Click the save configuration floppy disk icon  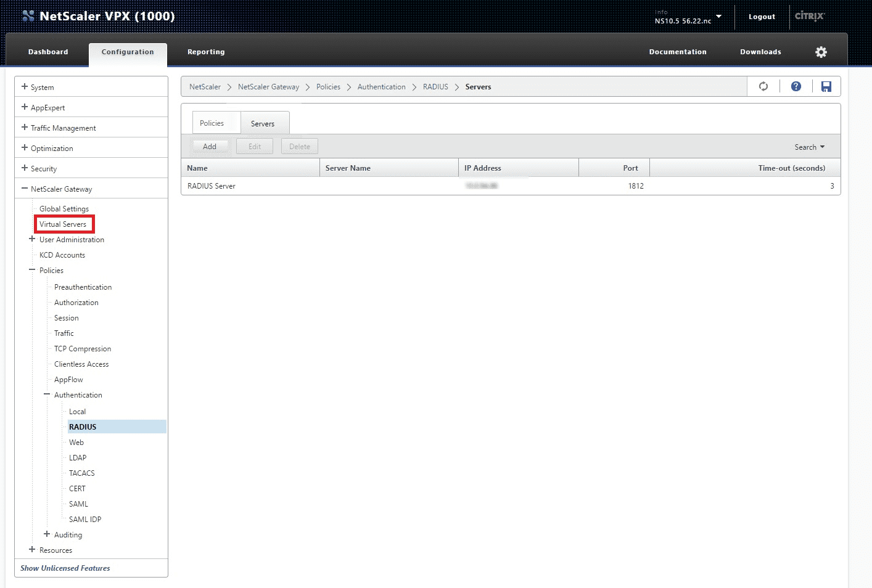point(826,86)
